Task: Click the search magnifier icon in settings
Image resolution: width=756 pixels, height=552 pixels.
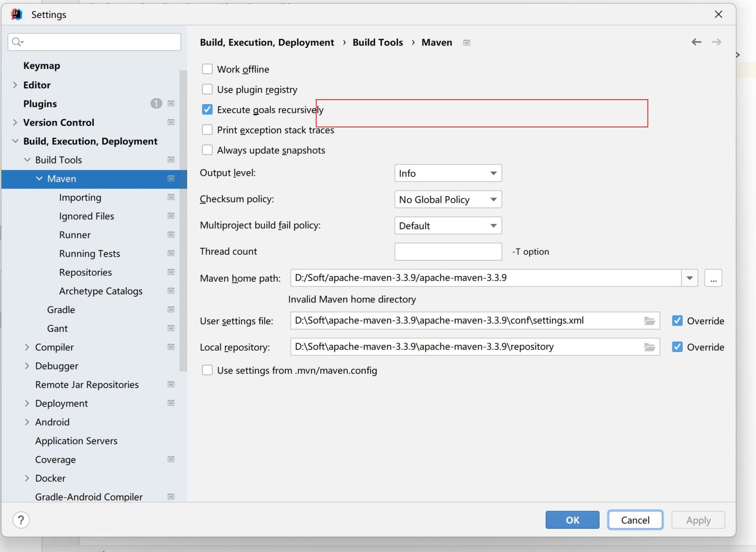Action: click(17, 42)
